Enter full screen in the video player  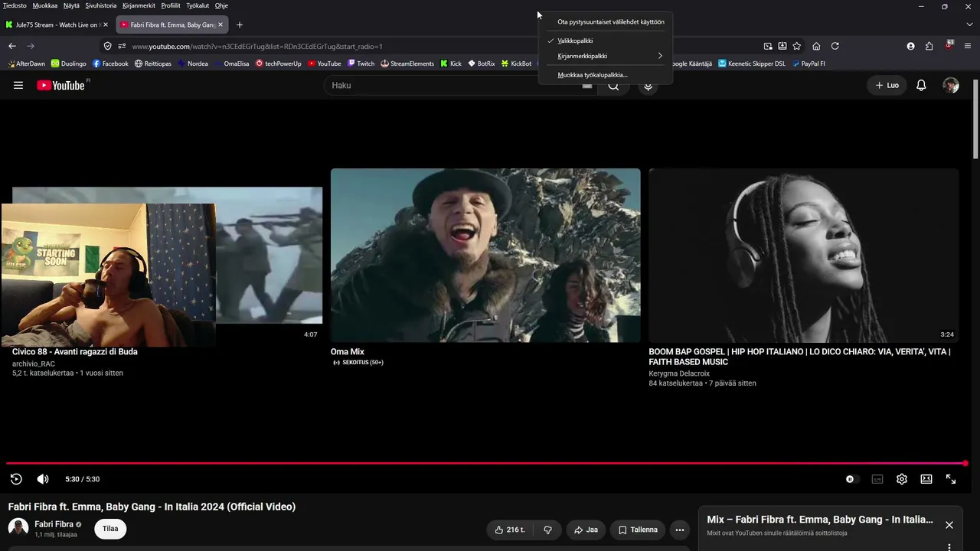[951, 479]
